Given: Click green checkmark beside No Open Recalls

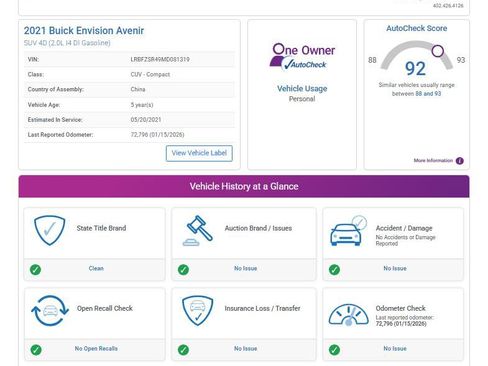Looking at the screenshot, I should pyautogui.click(x=36, y=350).
